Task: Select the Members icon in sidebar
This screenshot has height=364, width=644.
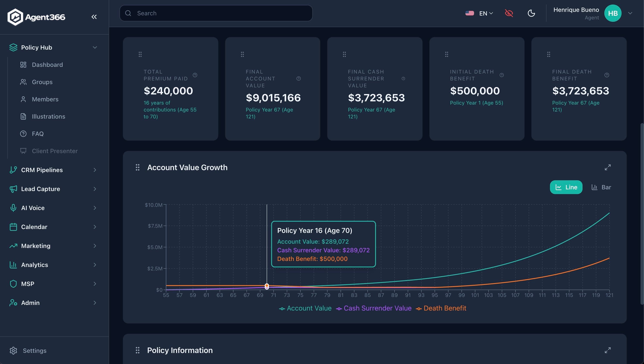Action: pos(23,99)
